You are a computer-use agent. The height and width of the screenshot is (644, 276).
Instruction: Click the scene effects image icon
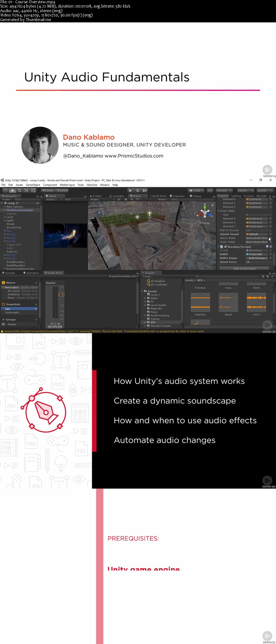[x=137, y=200]
